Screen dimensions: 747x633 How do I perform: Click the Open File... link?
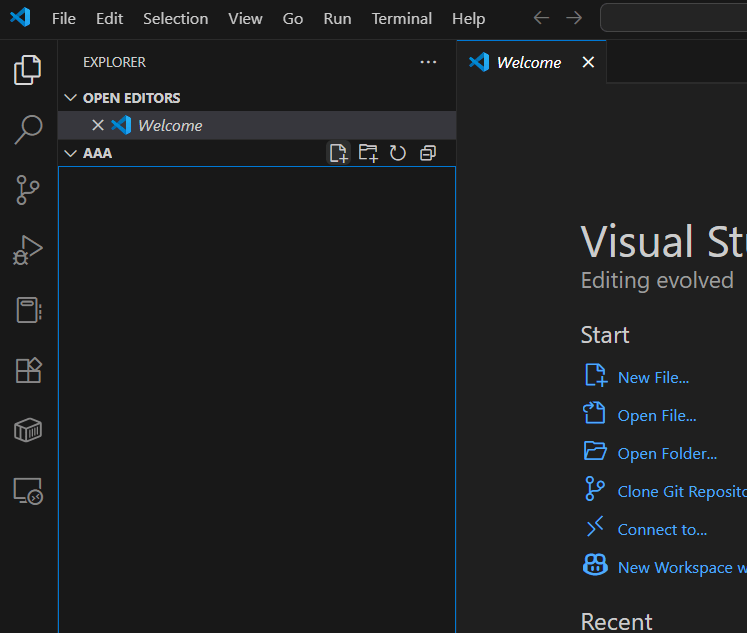(657, 415)
